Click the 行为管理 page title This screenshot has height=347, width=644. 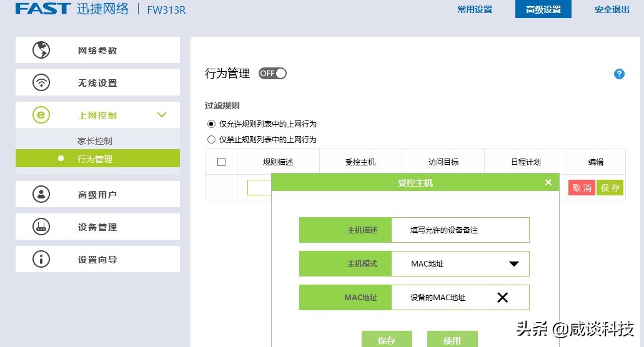pyautogui.click(x=227, y=74)
